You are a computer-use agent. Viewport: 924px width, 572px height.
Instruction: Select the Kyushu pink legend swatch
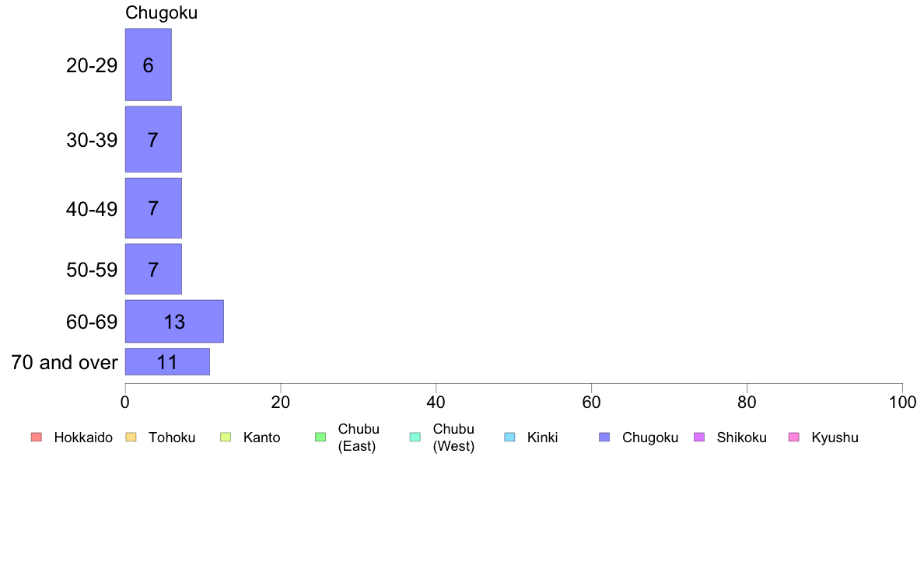coord(794,437)
